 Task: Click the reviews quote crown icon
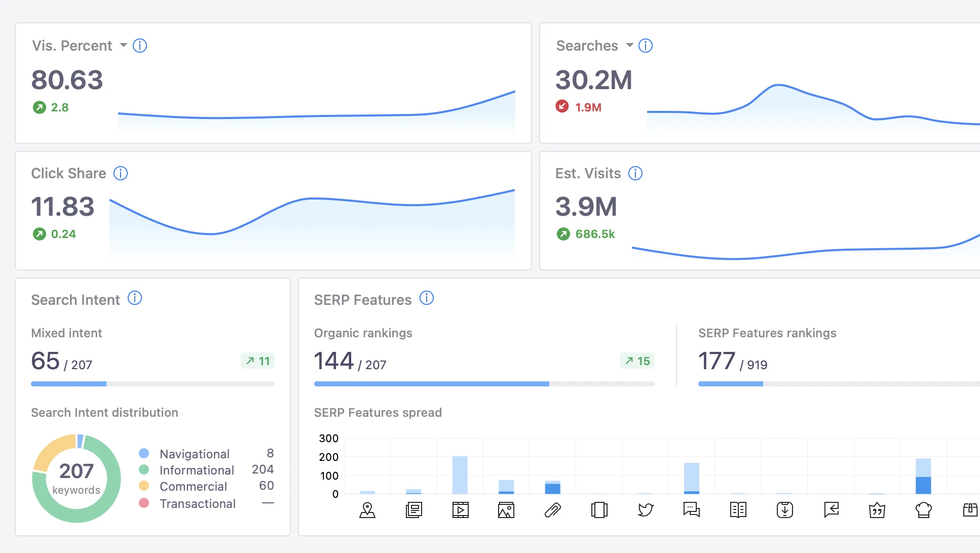click(x=877, y=510)
